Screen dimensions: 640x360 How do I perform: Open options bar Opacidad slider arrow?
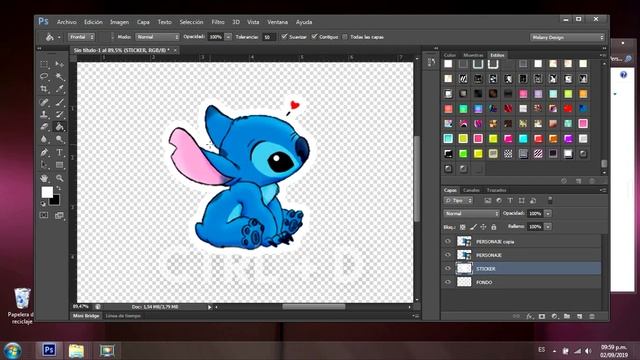[228, 37]
